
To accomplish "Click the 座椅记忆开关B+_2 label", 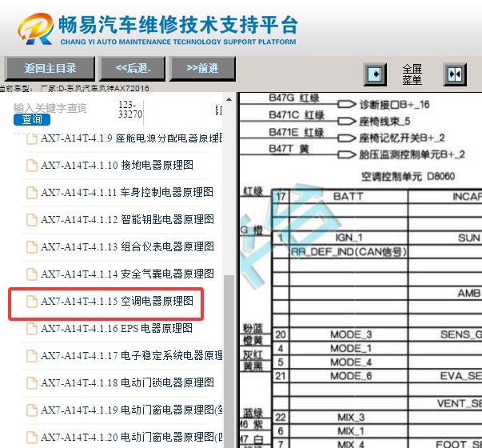I will [402, 138].
